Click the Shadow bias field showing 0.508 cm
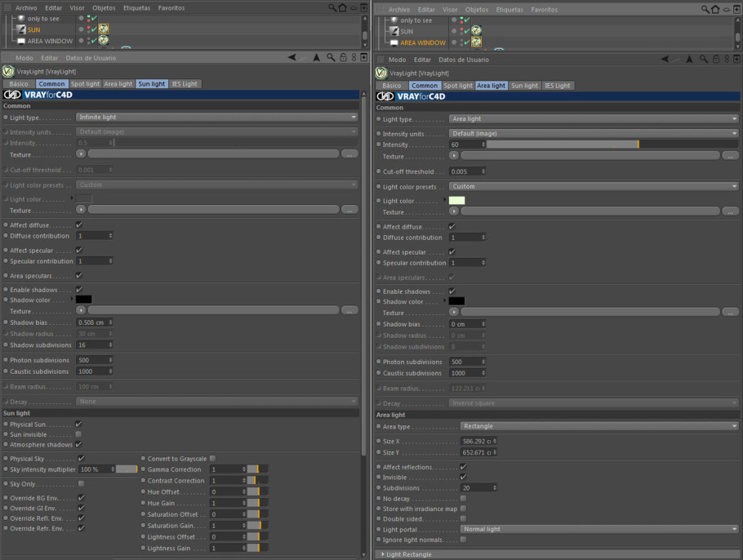 (94, 322)
